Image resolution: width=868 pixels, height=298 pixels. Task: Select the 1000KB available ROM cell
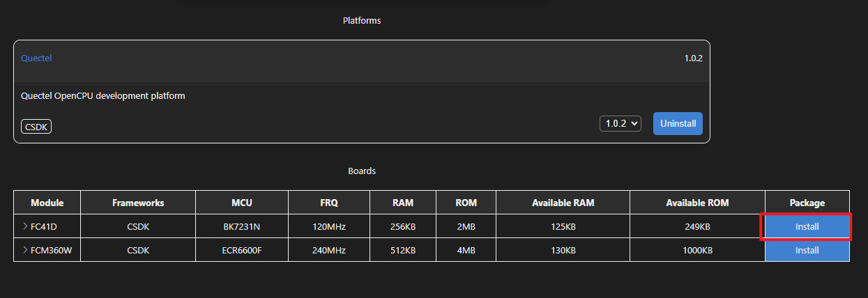697,250
